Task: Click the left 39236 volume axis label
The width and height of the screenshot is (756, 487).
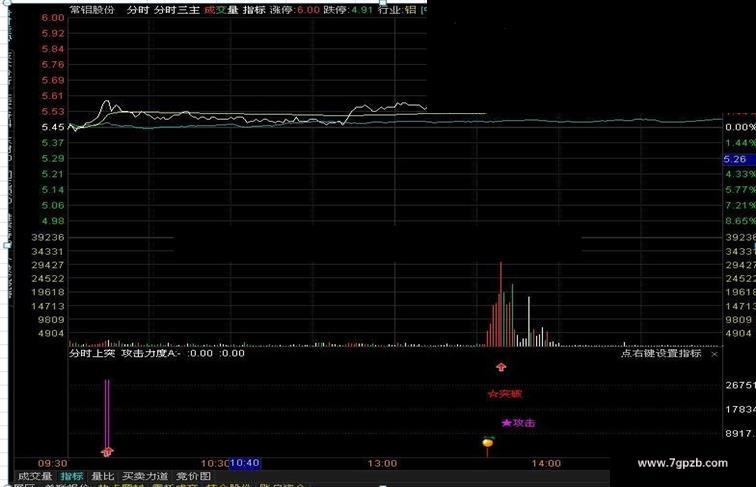Action: 48,237
